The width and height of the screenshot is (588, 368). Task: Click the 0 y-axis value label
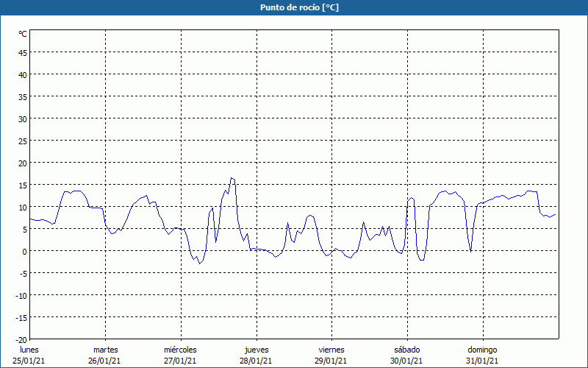[x=24, y=251]
